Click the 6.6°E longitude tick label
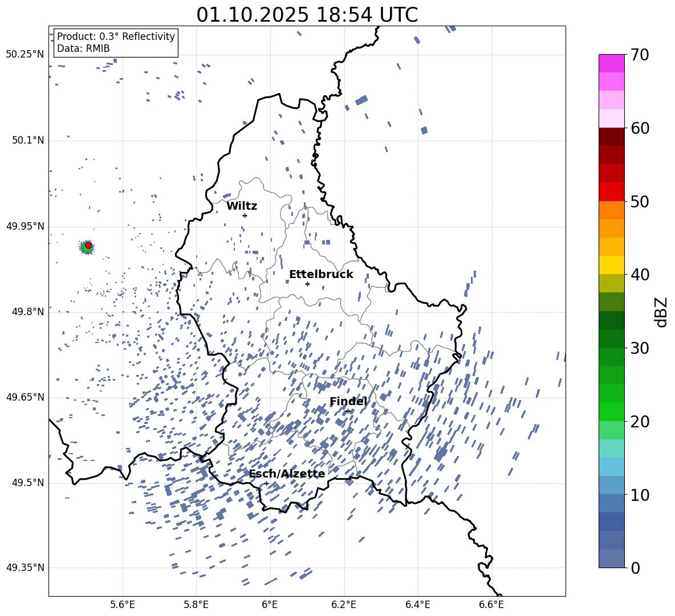 tap(491, 605)
